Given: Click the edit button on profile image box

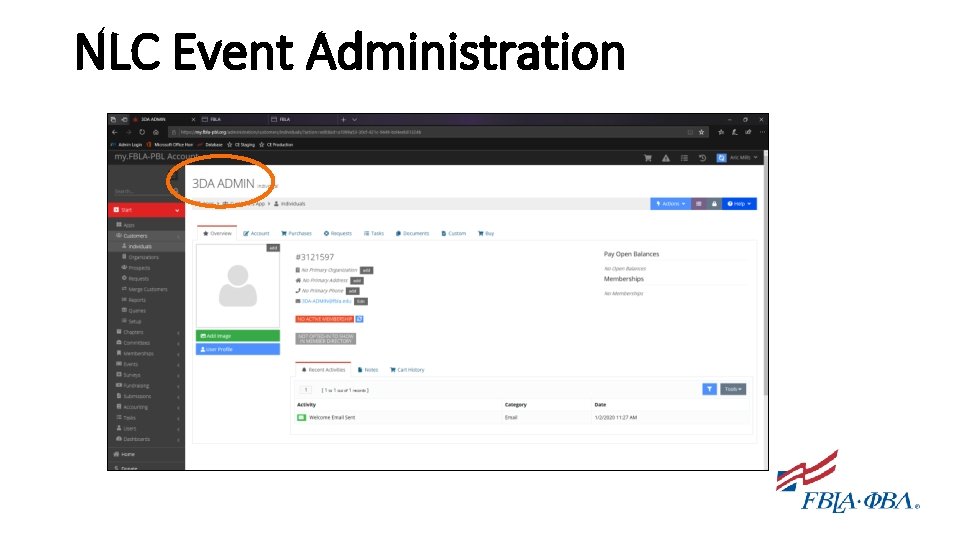Looking at the screenshot, I should click(273, 248).
